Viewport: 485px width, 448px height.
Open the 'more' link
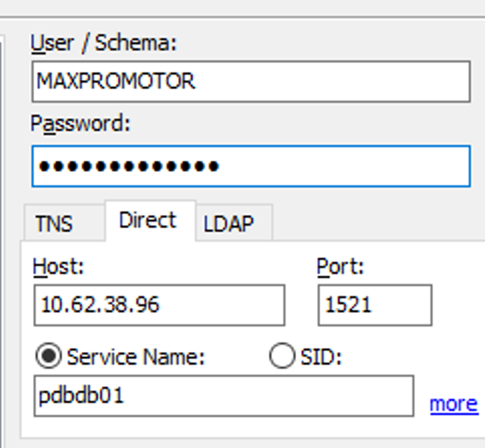pyautogui.click(x=453, y=404)
